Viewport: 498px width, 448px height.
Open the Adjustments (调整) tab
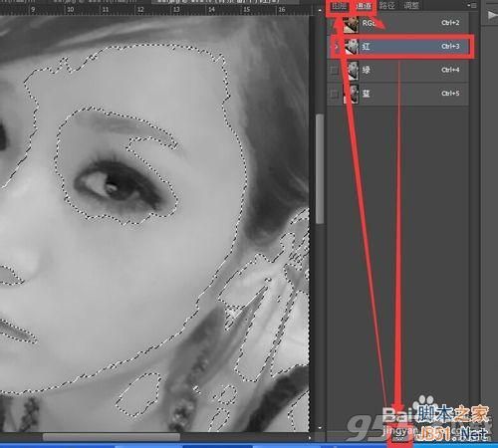(x=411, y=5)
